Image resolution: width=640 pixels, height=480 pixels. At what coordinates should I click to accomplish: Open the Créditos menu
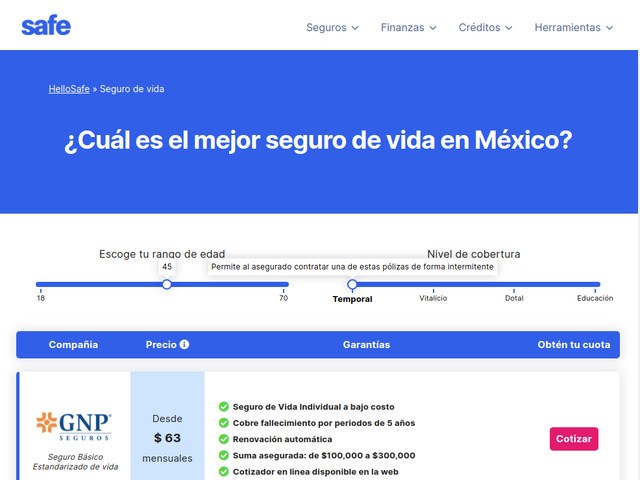click(x=485, y=27)
